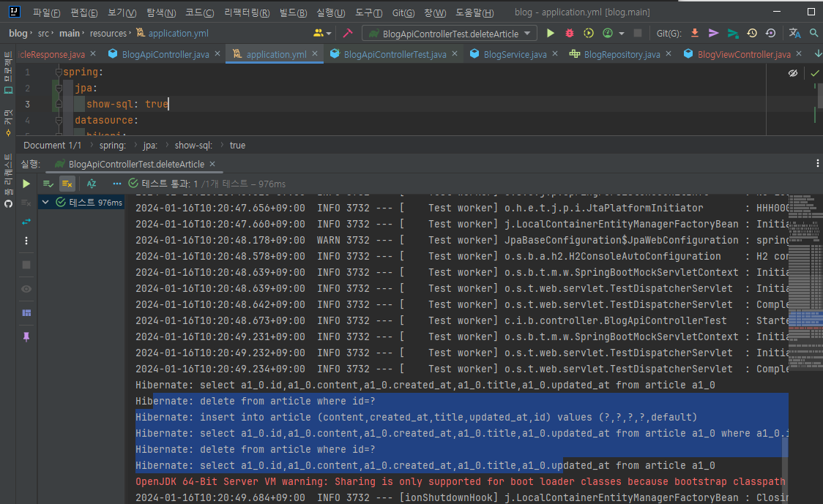This screenshot has height=504, width=823.
Task: Open vertical ellipsis menu in Run sidebar
Action: pyautogui.click(x=26, y=241)
